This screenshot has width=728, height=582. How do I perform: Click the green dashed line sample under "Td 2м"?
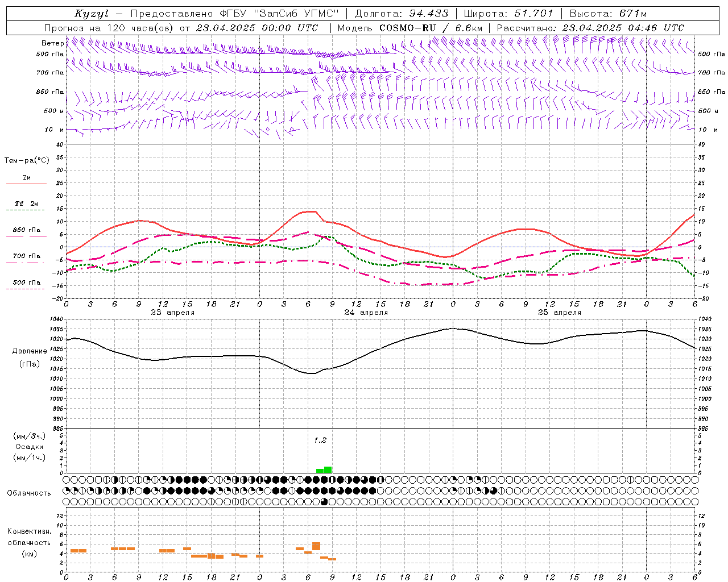click(26, 210)
